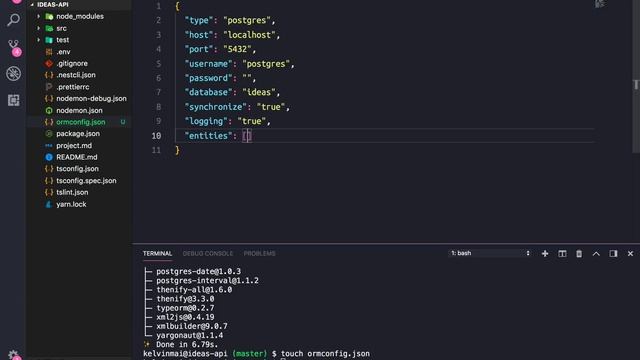This screenshot has height=360, width=640.
Task: Expand the test folder arrow
Action: tap(39, 40)
